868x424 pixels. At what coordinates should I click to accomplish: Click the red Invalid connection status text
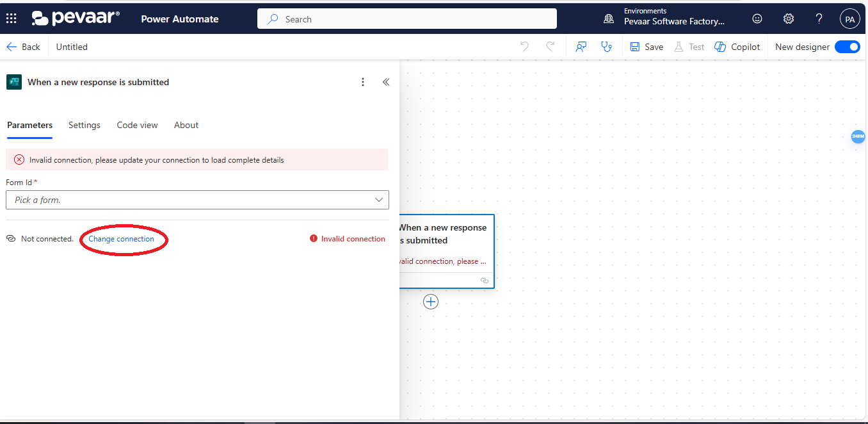click(x=353, y=239)
